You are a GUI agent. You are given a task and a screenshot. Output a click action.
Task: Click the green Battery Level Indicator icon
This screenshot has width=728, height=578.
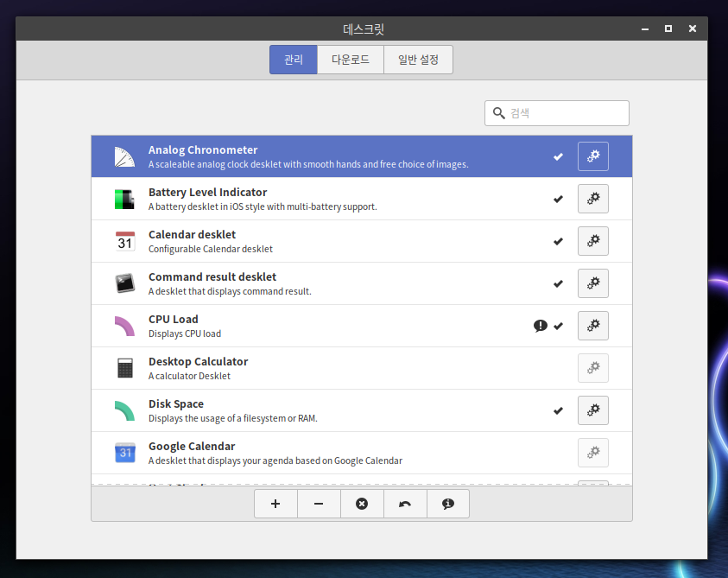(124, 200)
